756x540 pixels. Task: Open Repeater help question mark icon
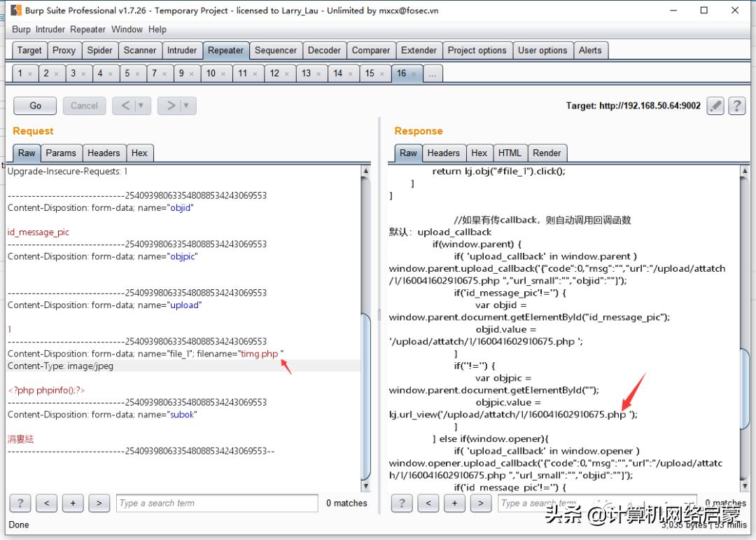tap(736, 106)
